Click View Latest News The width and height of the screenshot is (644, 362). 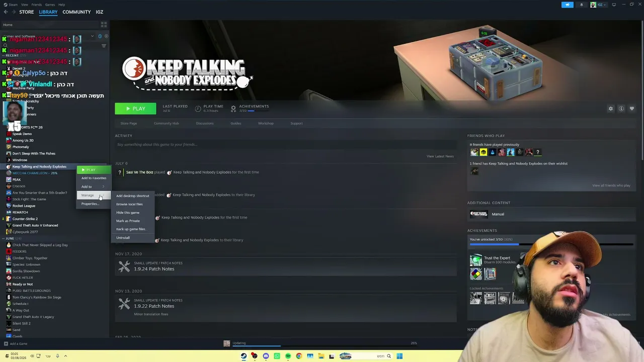coord(440,156)
